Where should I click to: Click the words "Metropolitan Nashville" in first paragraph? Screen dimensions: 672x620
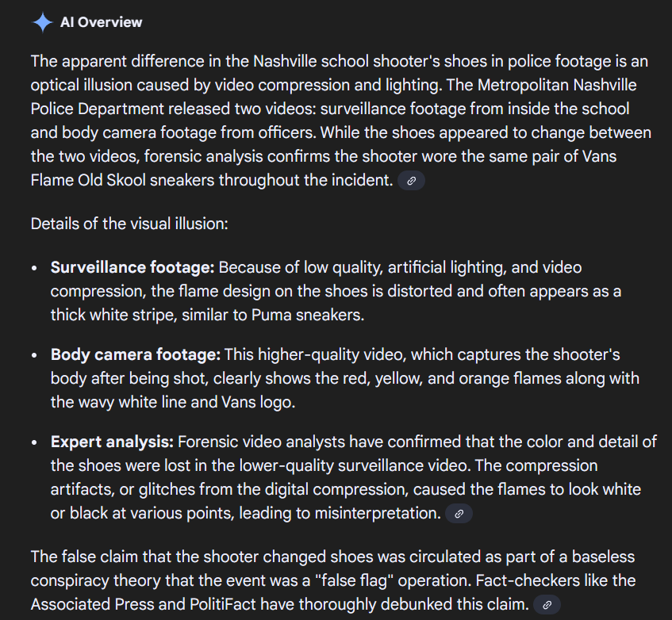(557, 85)
